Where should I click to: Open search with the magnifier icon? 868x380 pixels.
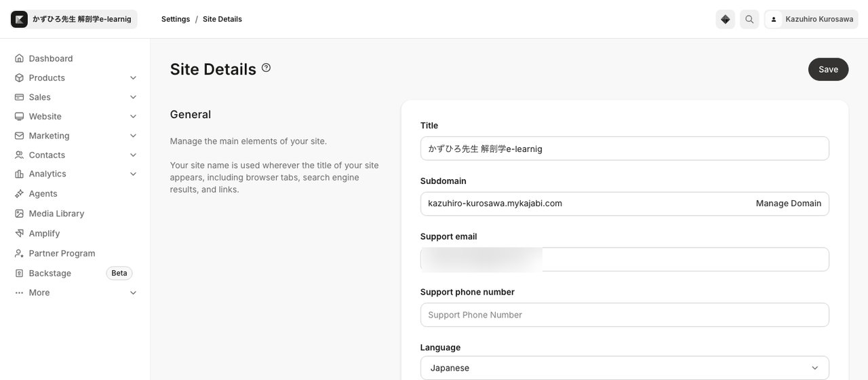coord(749,19)
